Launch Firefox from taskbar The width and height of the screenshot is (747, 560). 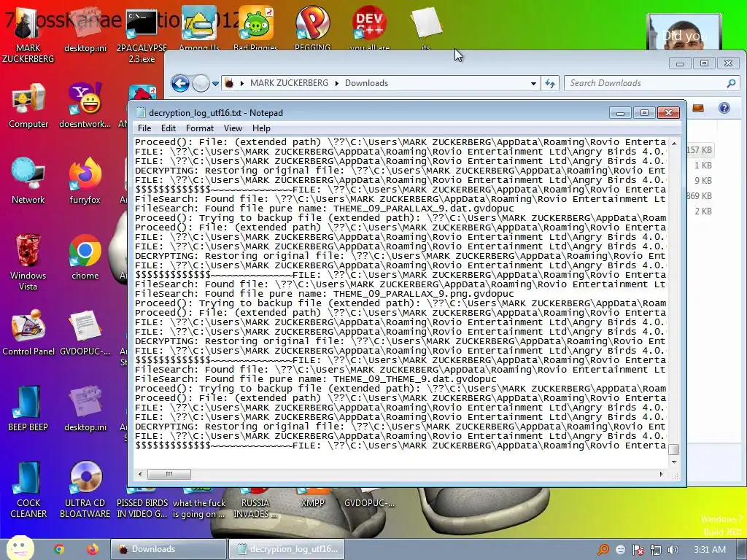(x=93, y=549)
